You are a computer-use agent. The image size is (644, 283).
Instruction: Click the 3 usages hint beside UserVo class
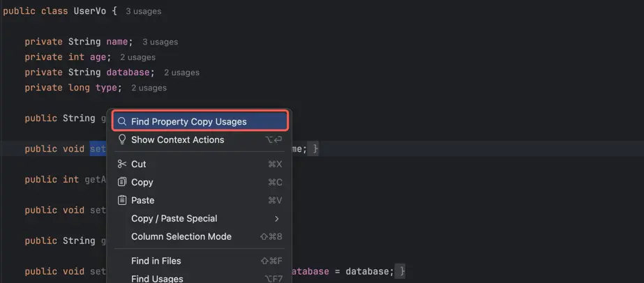(144, 12)
